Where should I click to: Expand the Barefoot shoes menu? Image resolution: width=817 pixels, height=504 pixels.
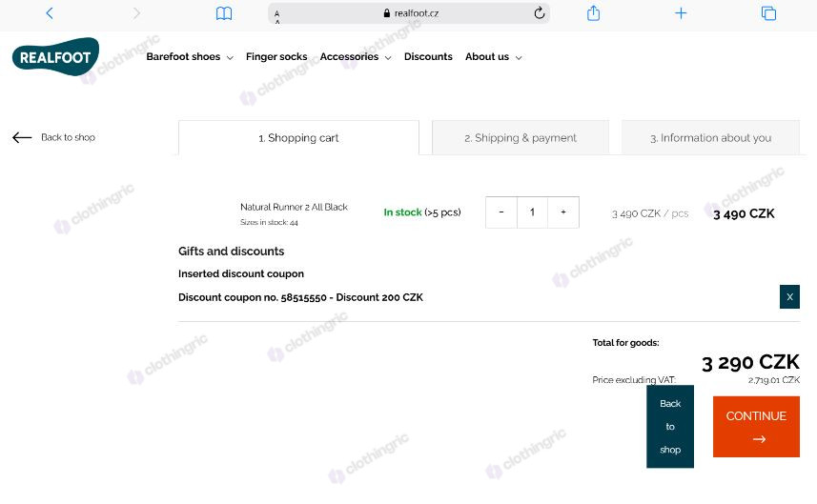[x=190, y=57]
